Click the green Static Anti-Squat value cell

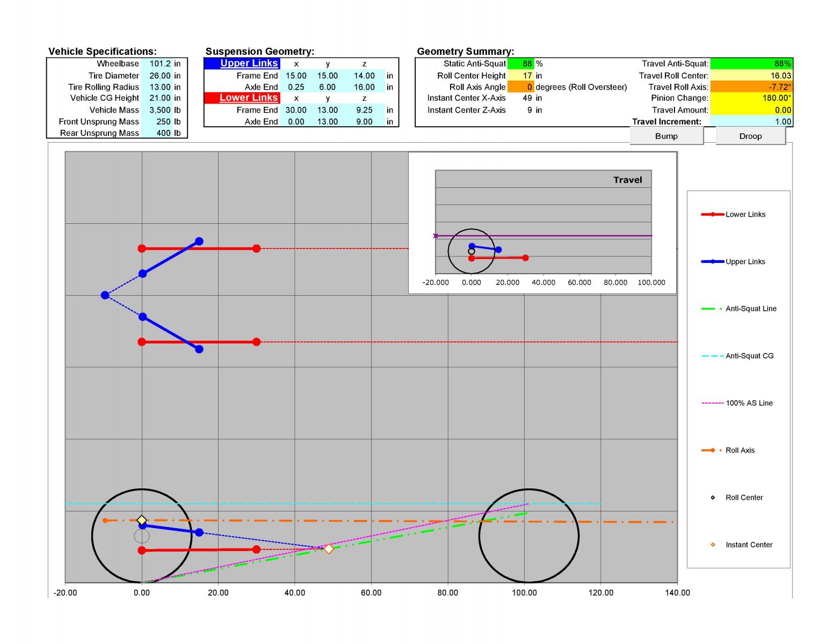[x=520, y=63]
